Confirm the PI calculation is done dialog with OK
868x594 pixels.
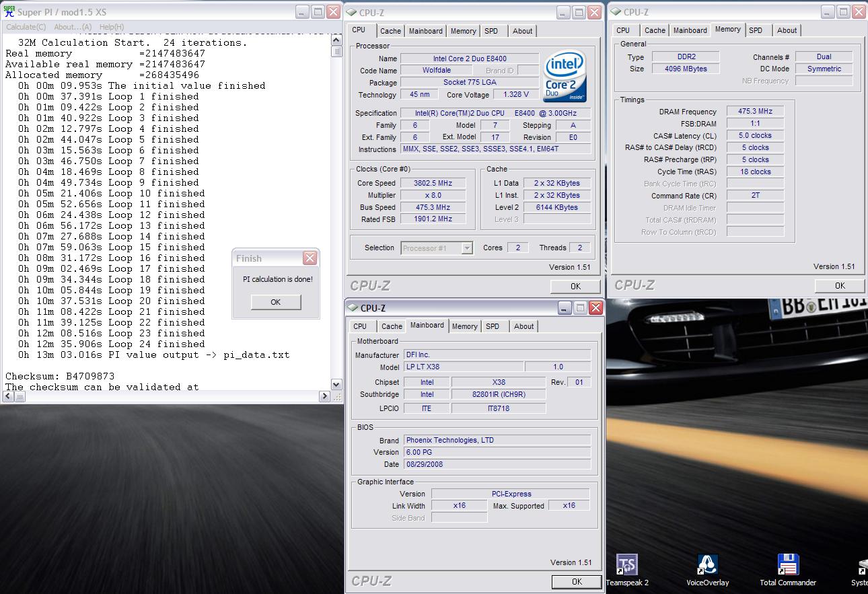(275, 302)
